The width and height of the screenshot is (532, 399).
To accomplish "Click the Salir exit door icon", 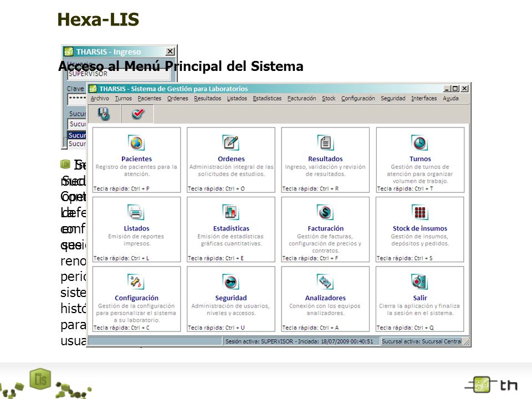I will (x=420, y=282).
